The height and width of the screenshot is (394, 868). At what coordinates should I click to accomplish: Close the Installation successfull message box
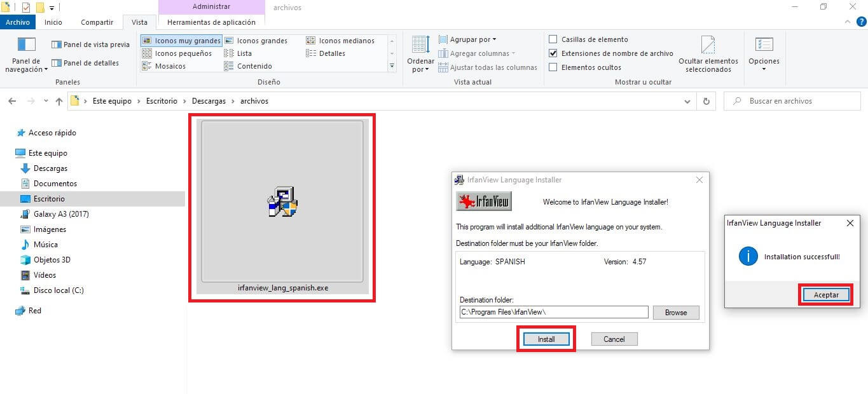point(850,223)
